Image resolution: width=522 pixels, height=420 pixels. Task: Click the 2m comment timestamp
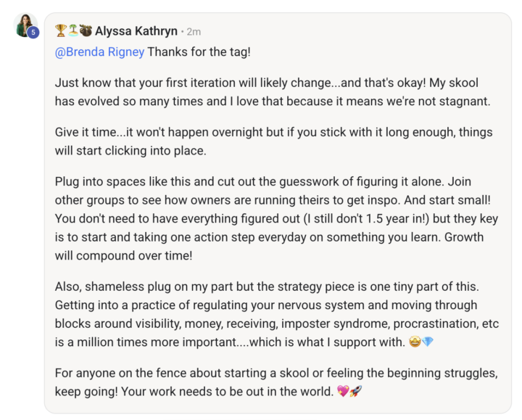pyautogui.click(x=194, y=32)
